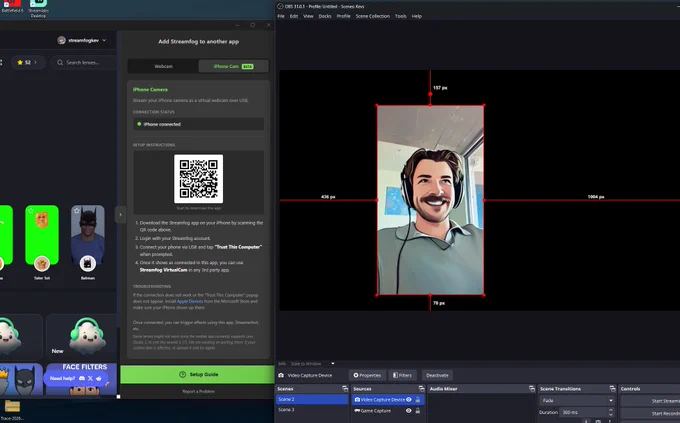This screenshot has height=423, width=680.
Task: Open the Scene Collection menu
Action: (373, 16)
